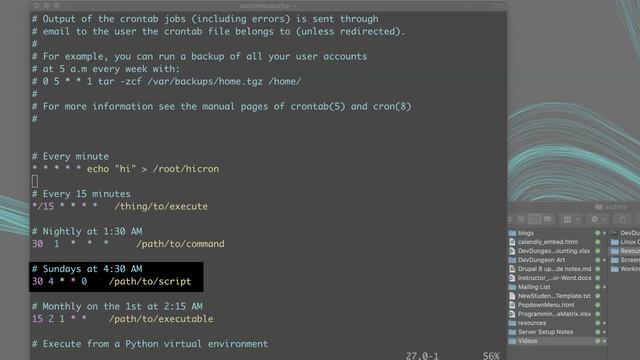Click the editor cursor block on empty line

35,181
